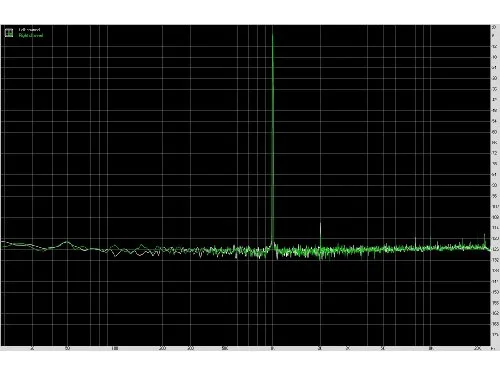
Task: Click the 2k label on the frequency axis
Action: point(320,349)
